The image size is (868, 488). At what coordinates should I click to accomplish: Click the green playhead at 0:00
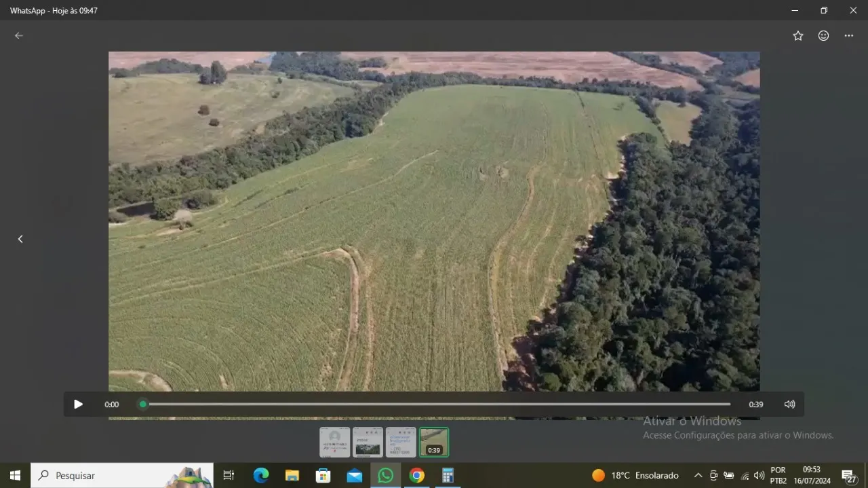142,405
